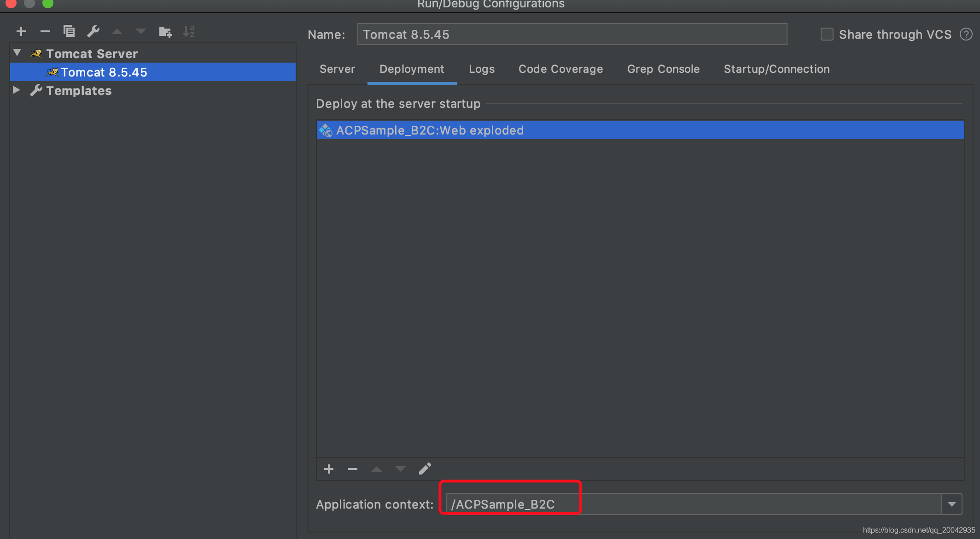
Task: Collapse the Tomcat Server tree node
Action: point(17,53)
